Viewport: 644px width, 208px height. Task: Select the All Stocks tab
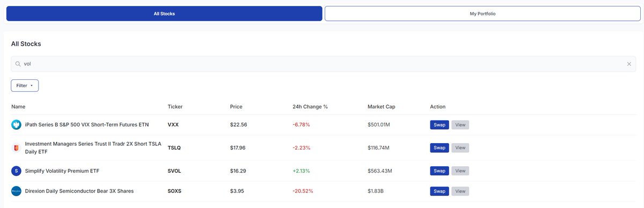pyautogui.click(x=164, y=13)
